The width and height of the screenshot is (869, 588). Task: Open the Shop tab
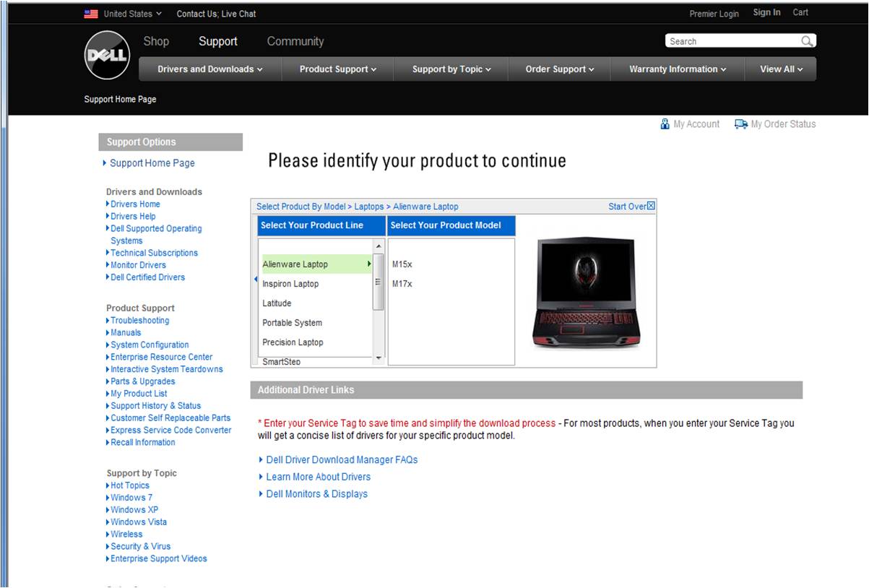pyautogui.click(x=156, y=41)
